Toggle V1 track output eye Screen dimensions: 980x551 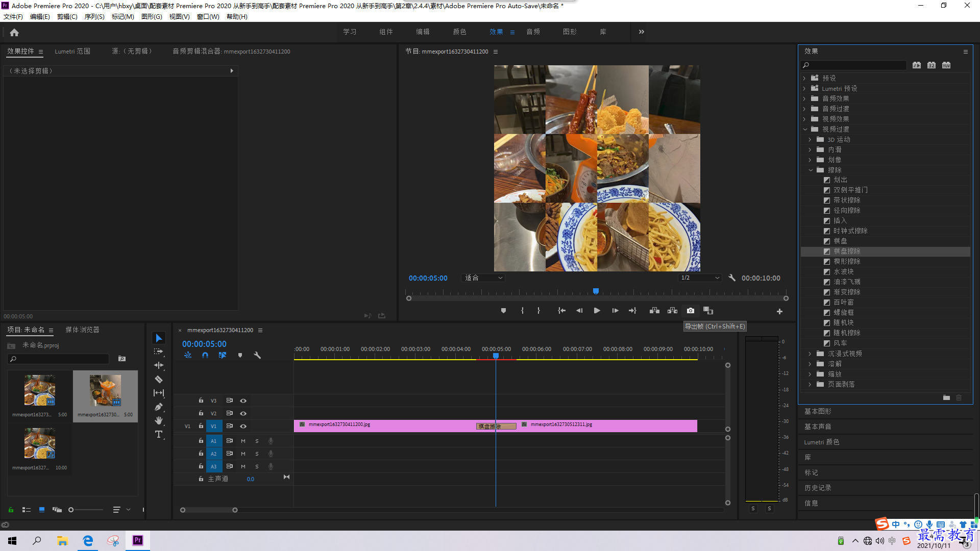click(243, 426)
